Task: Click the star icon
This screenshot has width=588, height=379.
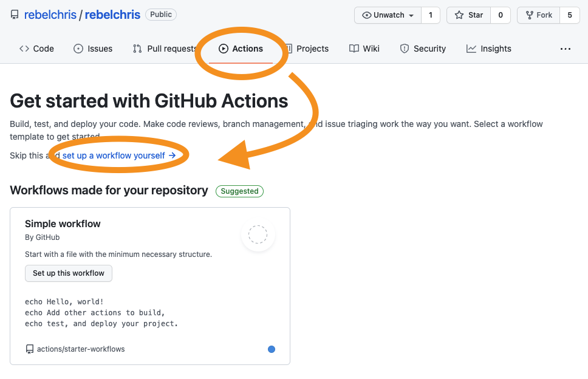Action: click(x=459, y=15)
